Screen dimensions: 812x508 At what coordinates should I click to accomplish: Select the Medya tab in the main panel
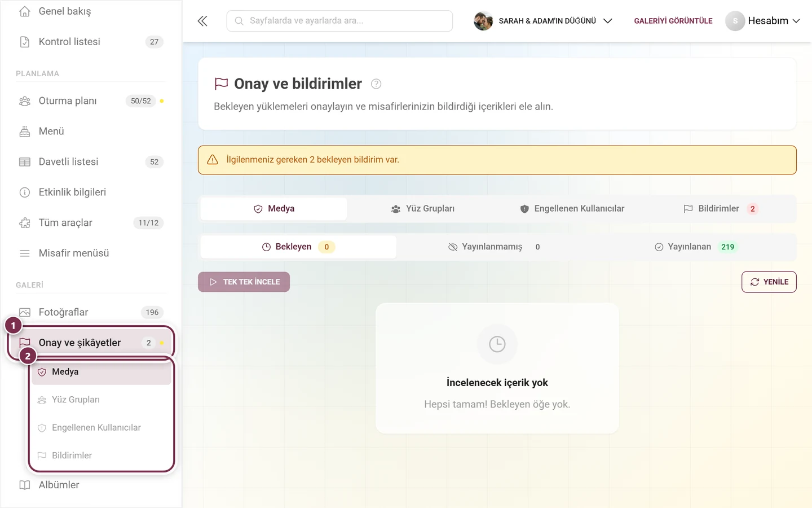coord(273,209)
